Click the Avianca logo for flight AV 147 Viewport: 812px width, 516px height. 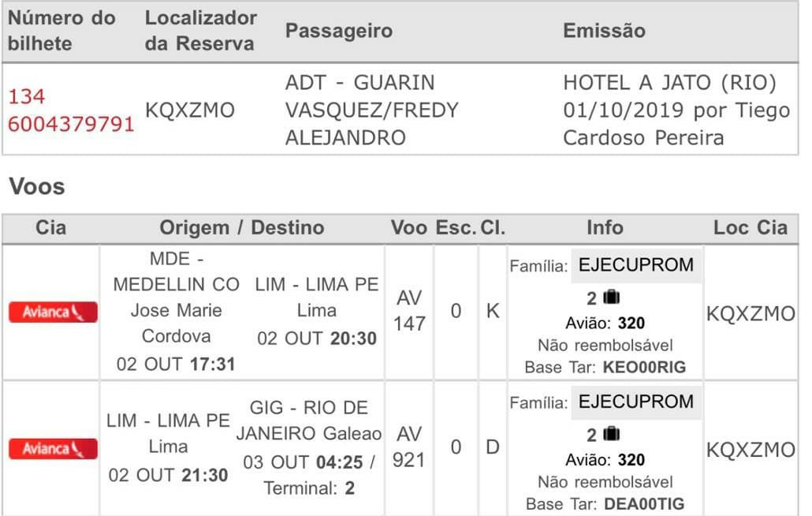(53, 312)
